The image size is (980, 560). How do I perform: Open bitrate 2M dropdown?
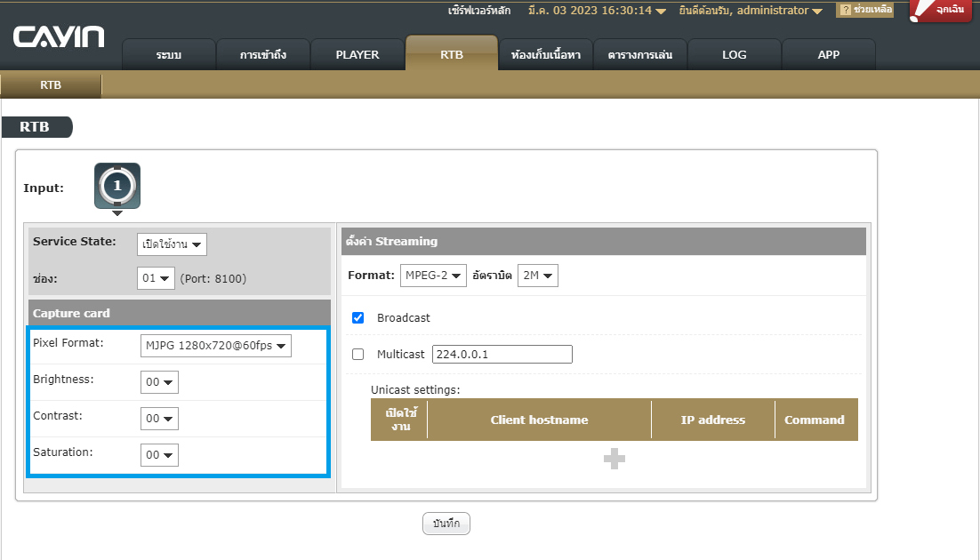tap(537, 276)
